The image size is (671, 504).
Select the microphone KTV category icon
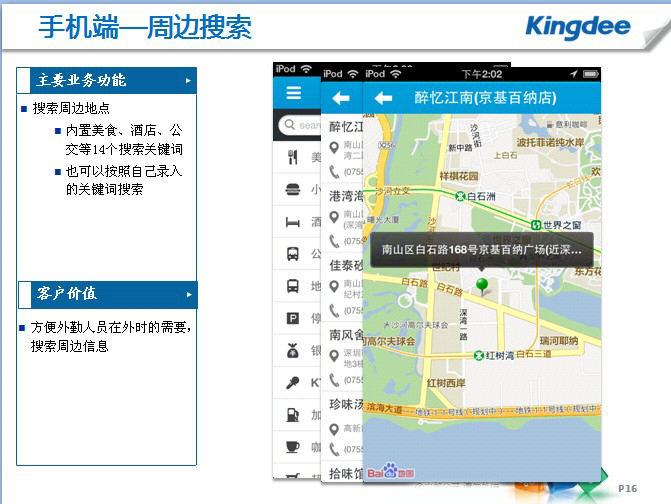(293, 382)
